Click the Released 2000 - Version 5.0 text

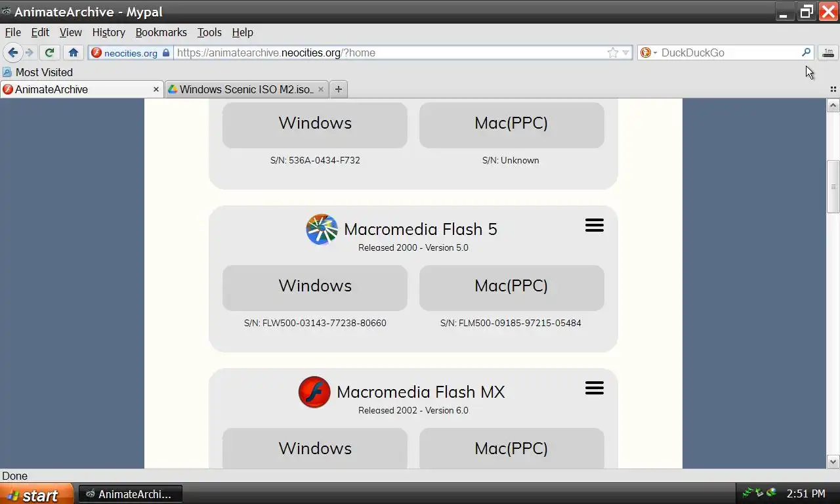(x=413, y=247)
